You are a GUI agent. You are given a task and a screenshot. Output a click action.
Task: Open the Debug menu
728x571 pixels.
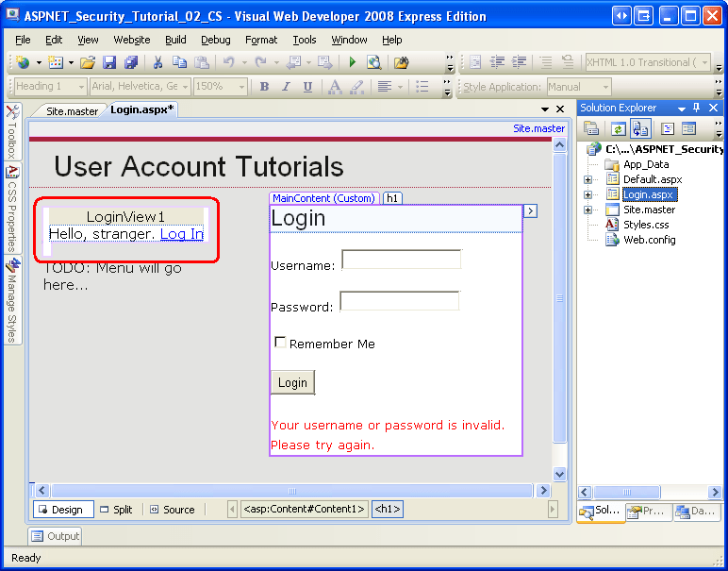(x=215, y=40)
